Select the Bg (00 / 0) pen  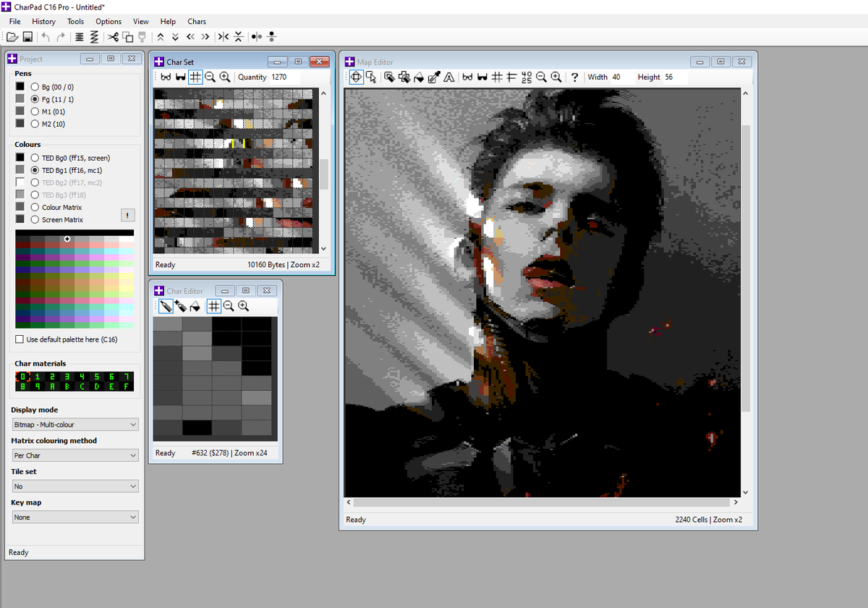click(35, 87)
